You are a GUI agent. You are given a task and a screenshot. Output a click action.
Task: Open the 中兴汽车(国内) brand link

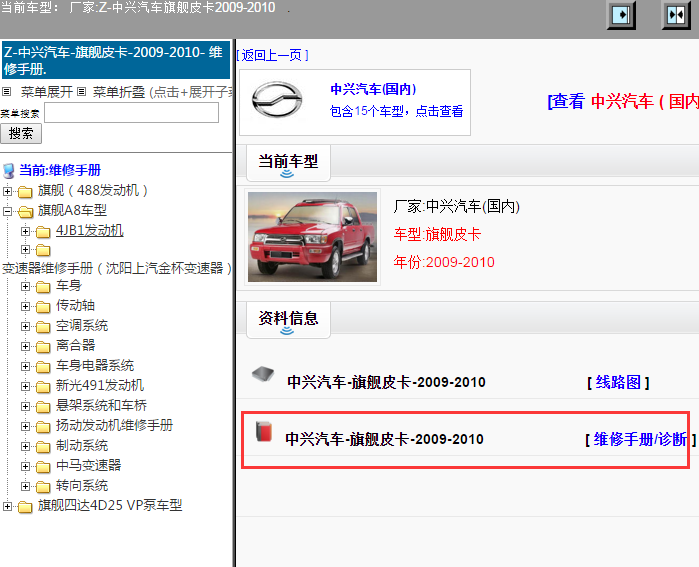coord(373,89)
